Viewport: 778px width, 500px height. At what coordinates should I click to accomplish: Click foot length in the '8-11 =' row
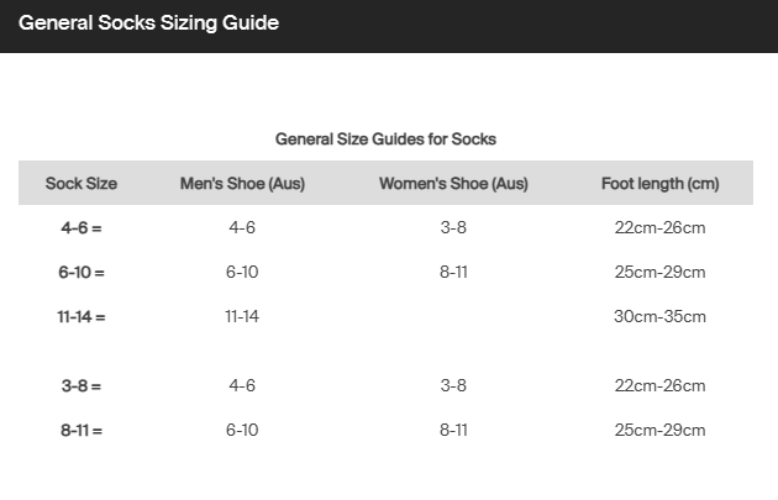click(x=660, y=430)
